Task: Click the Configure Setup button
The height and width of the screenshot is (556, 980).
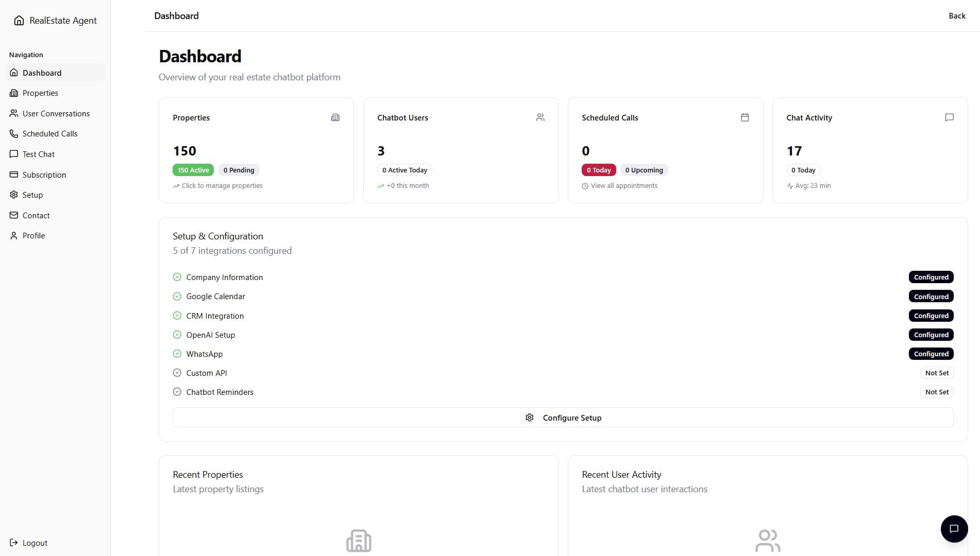Action: pos(563,418)
